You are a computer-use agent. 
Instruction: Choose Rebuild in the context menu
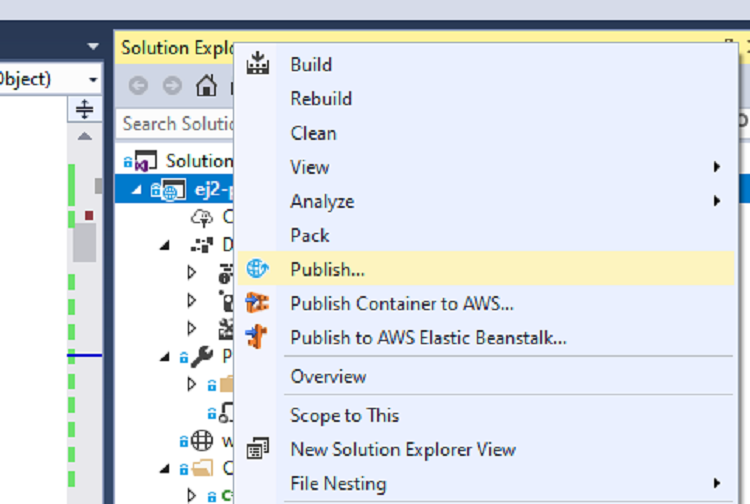click(x=485, y=99)
